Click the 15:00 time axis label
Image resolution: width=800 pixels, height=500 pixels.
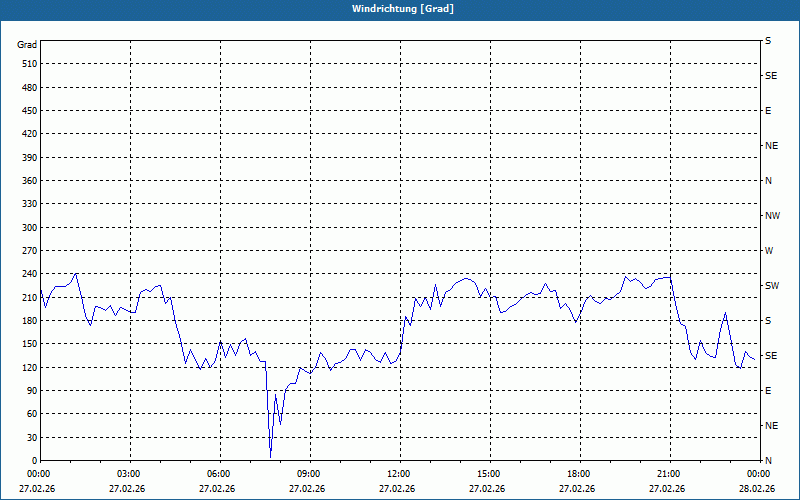tap(488, 474)
